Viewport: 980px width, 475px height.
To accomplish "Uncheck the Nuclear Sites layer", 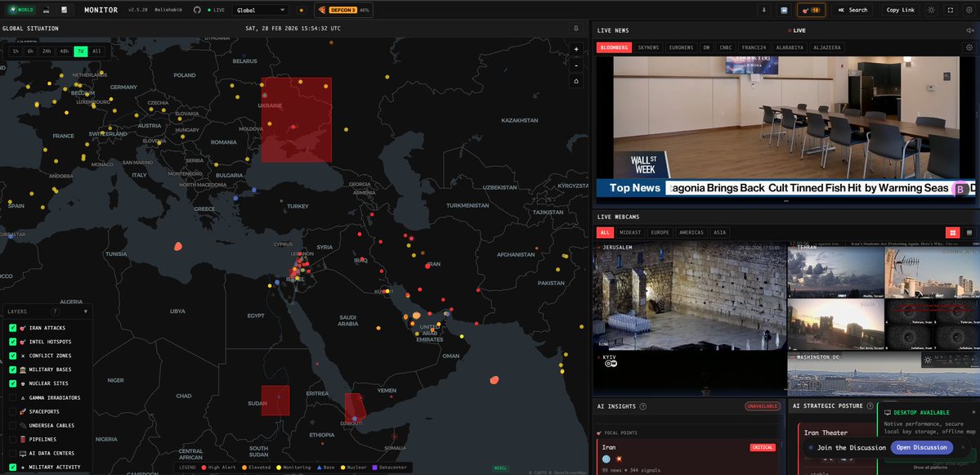I will 12,383.
